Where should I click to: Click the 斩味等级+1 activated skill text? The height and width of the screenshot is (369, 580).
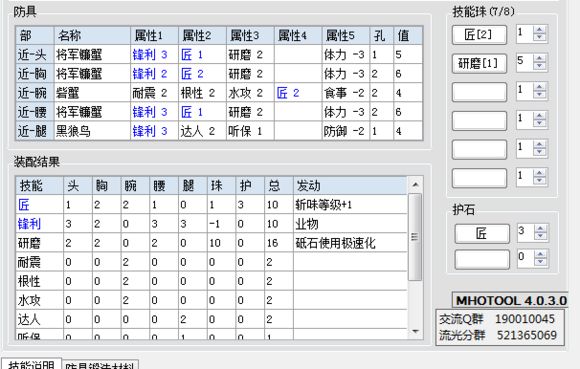(324, 204)
